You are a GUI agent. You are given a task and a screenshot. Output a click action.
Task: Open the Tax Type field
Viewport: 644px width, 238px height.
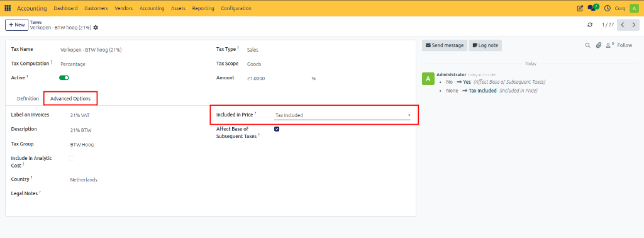[253, 50]
